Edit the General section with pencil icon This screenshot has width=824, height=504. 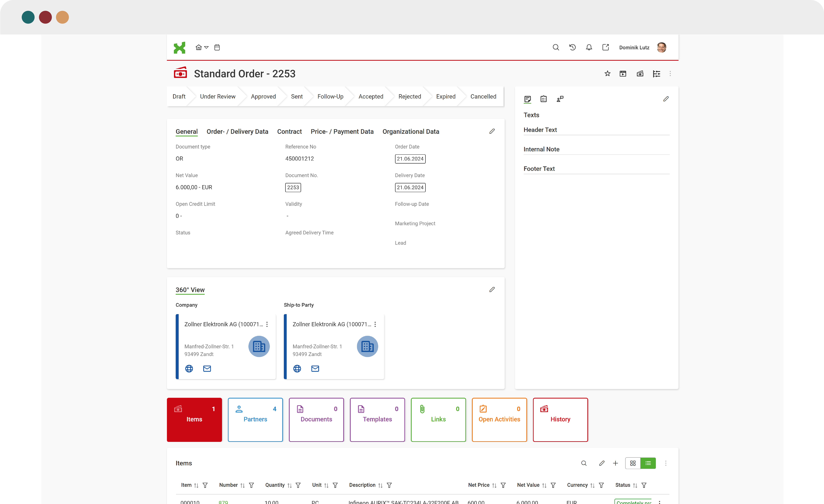(492, 131)
